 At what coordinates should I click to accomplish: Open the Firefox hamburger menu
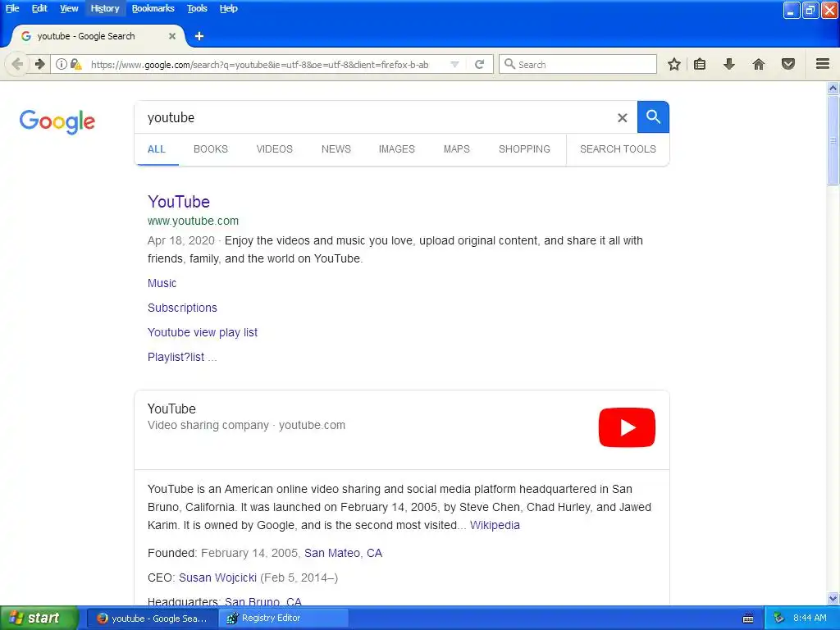pos(823,64)
